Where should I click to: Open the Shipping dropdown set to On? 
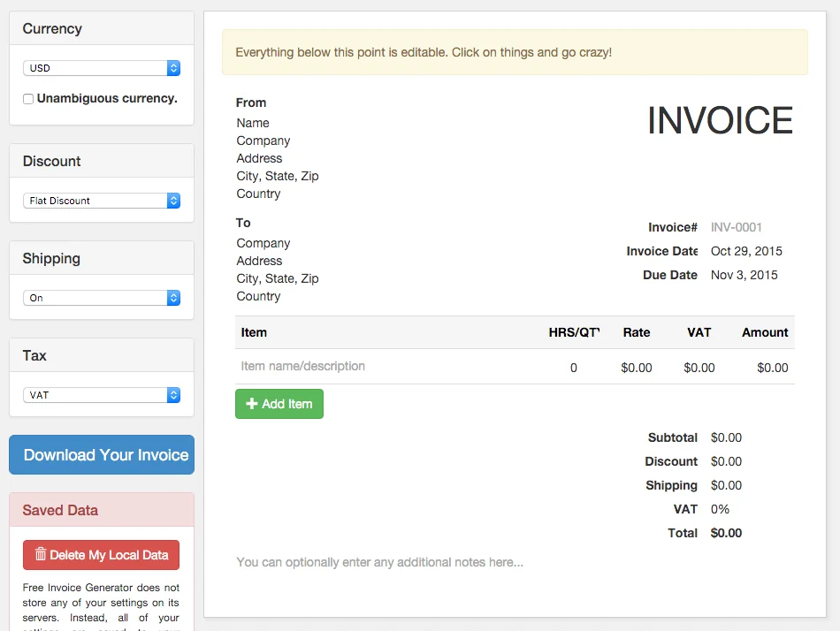click(97, 297)
